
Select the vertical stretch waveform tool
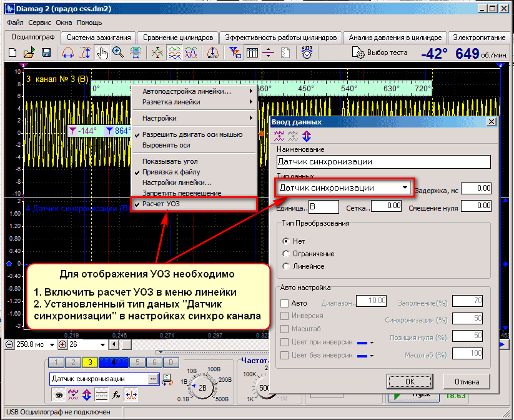(x=85, y=52)
